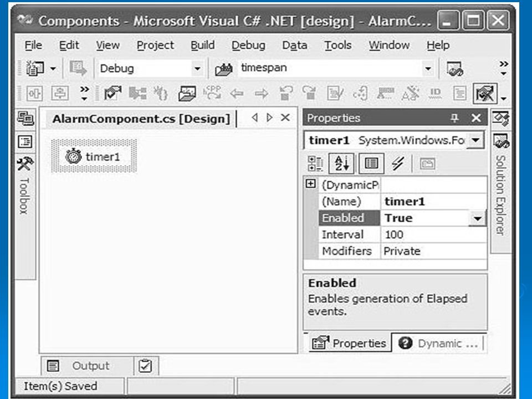Click the grayed Property Pages icon
The width and height of the screenshot is (532, 399).
[x=427, y=164]
